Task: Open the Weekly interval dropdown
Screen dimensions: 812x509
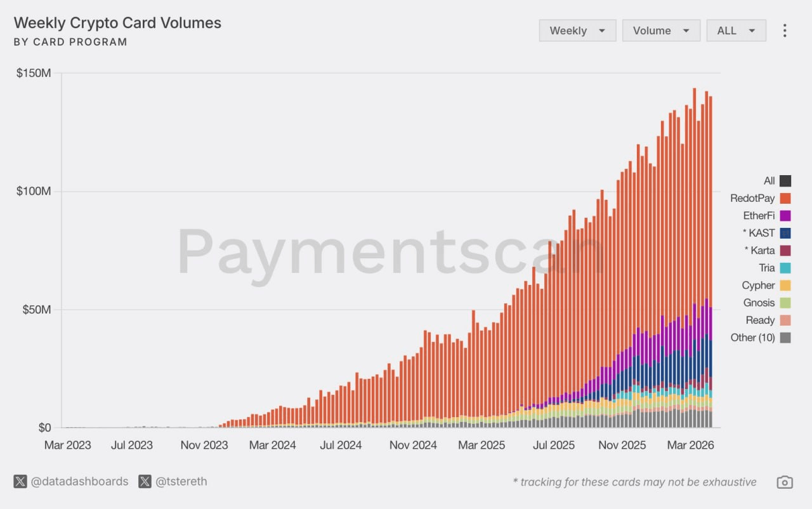Action: (577, 30)
